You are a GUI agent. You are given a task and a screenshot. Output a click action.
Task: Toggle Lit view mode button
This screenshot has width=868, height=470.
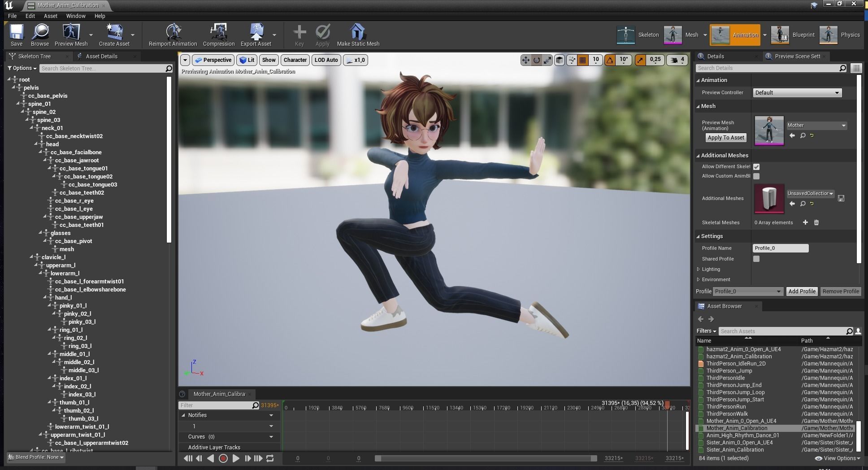coord(247,60)
